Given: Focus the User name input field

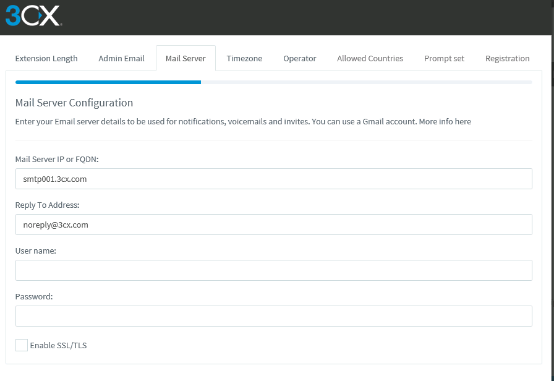Looking at the screenshot, I should click(273, 270).
